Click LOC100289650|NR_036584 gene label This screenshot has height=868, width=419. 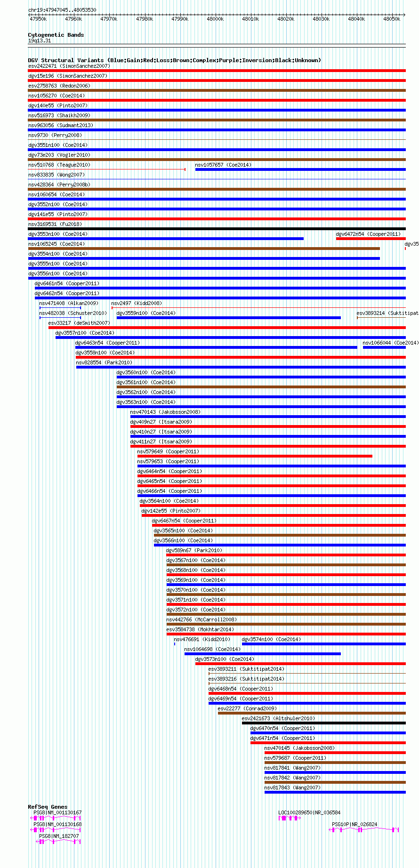point(310,812)
